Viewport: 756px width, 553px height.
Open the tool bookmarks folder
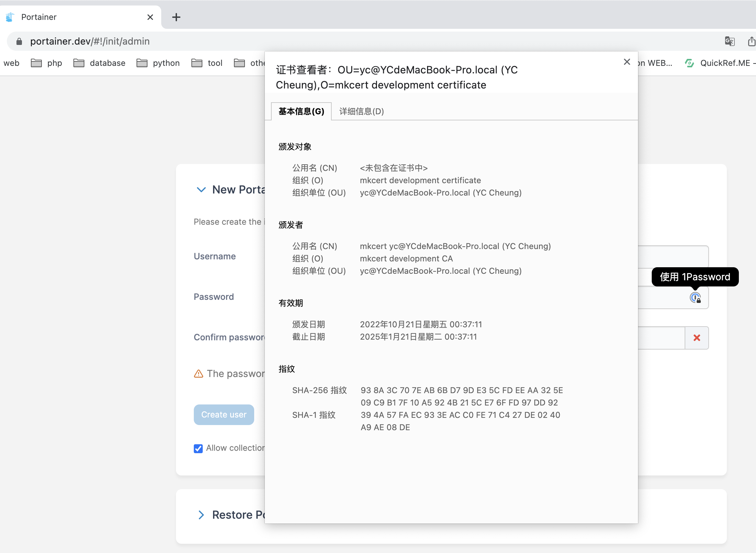coord(207,63)
